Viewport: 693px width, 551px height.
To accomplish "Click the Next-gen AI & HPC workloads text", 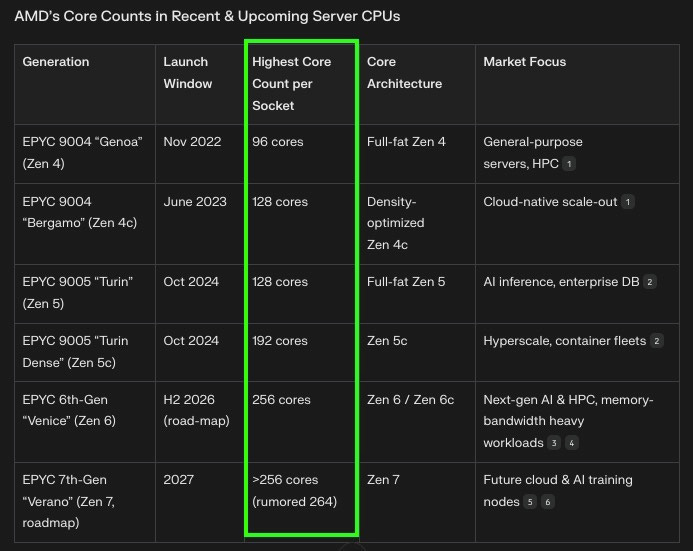I will pos(568,421).
